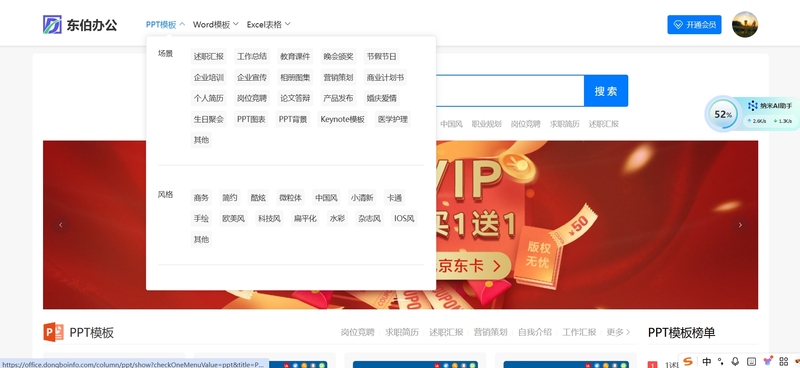This screenshot has width=800, height=368.
Task: Choose 营销策划 in the dropdown 场景 list
Action: pyautogui.click(x=338, y=78)
